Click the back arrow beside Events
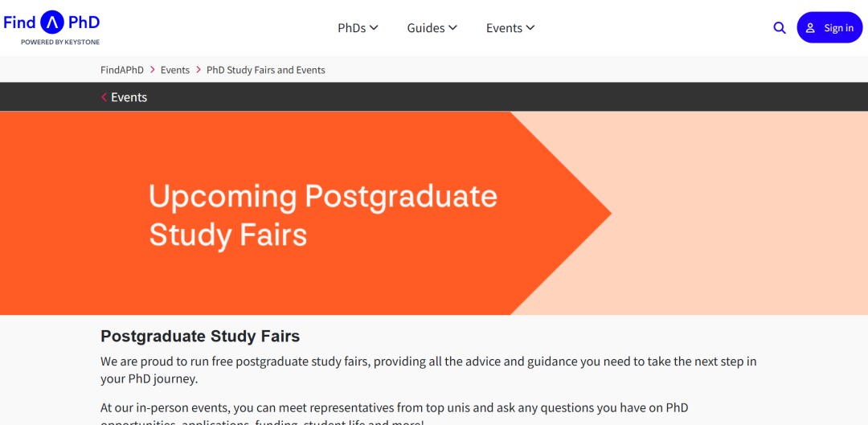Screen dimensions: 868x425 pos(104,97)
